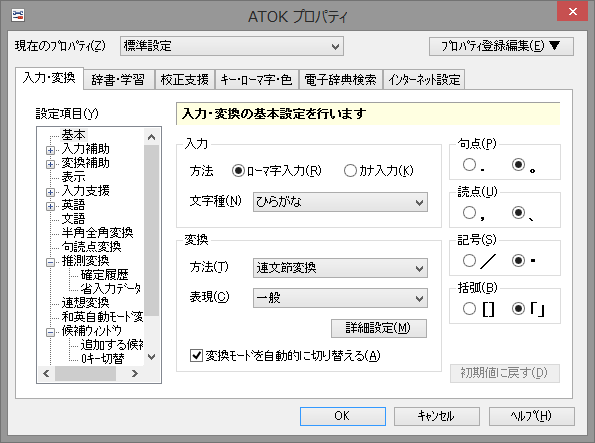Click the キャンセル button
The width and height of the screenshot is (595, 443).
[x=437, y=416]
